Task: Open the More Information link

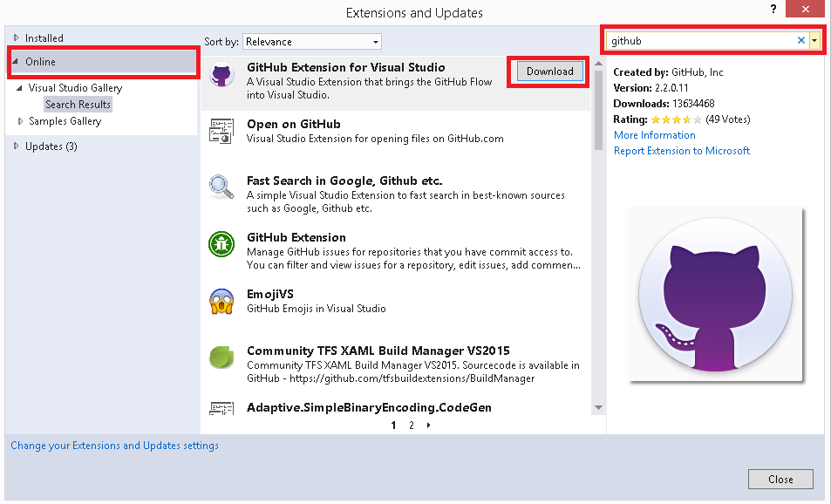Action: tap(654, 135)
